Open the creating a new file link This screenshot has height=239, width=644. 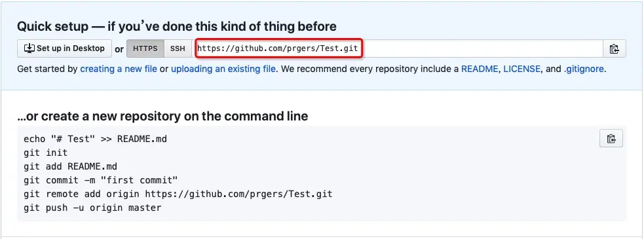[x=119, y=69]
